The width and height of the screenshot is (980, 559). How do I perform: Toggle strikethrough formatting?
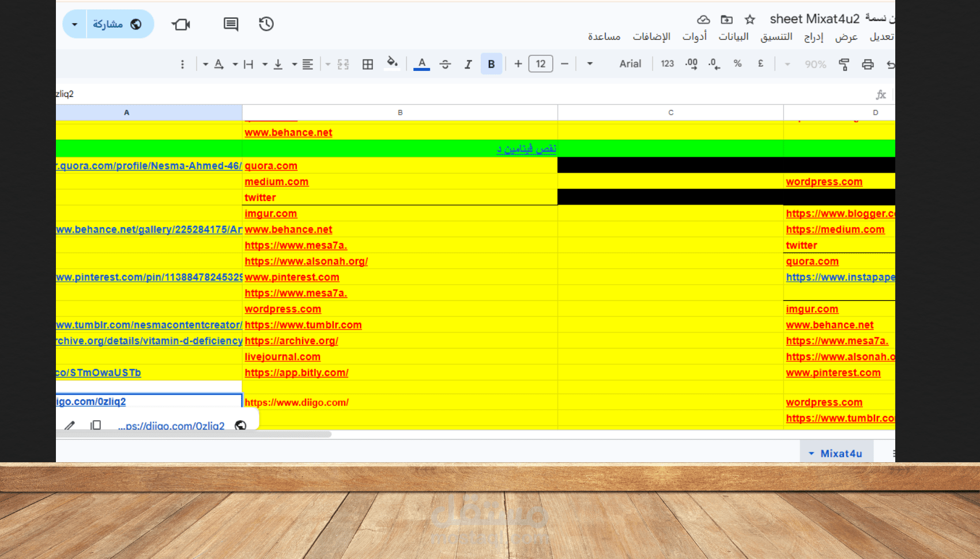[x=445, y=64]
